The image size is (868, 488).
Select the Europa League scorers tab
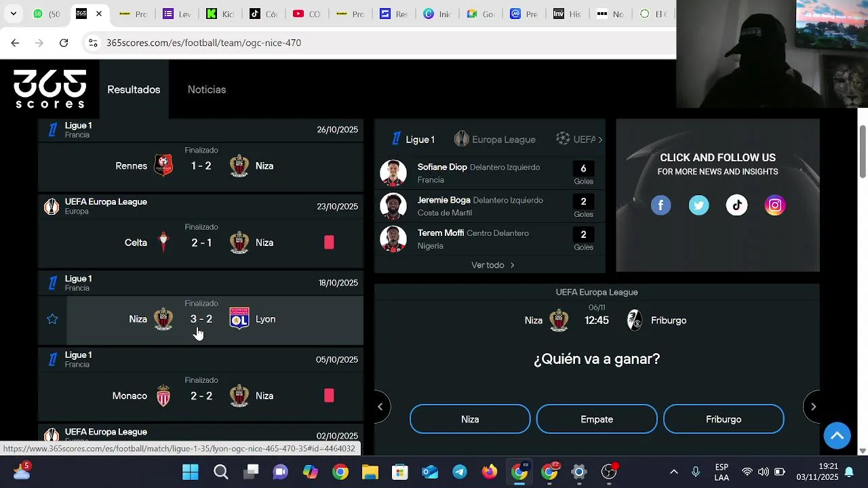[x=495, y=139]
